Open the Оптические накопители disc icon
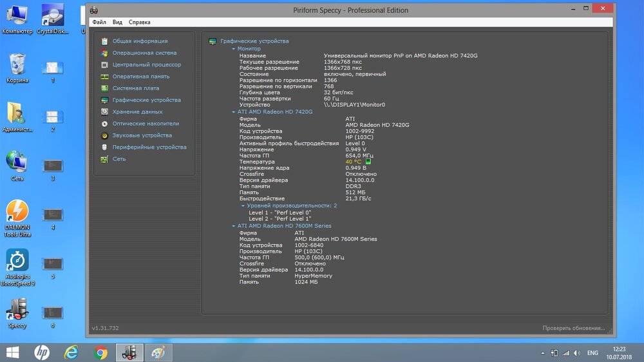Viewport: 644px width, 362px height. point(104,124)
